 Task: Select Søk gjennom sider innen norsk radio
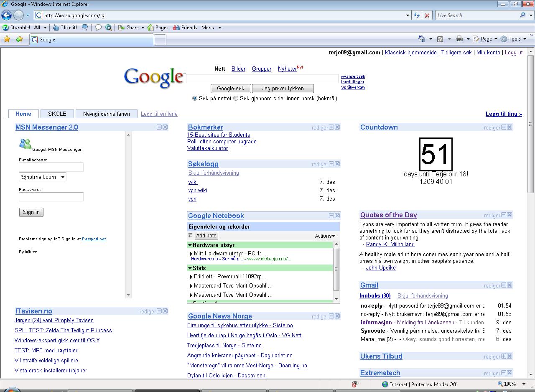236,99
